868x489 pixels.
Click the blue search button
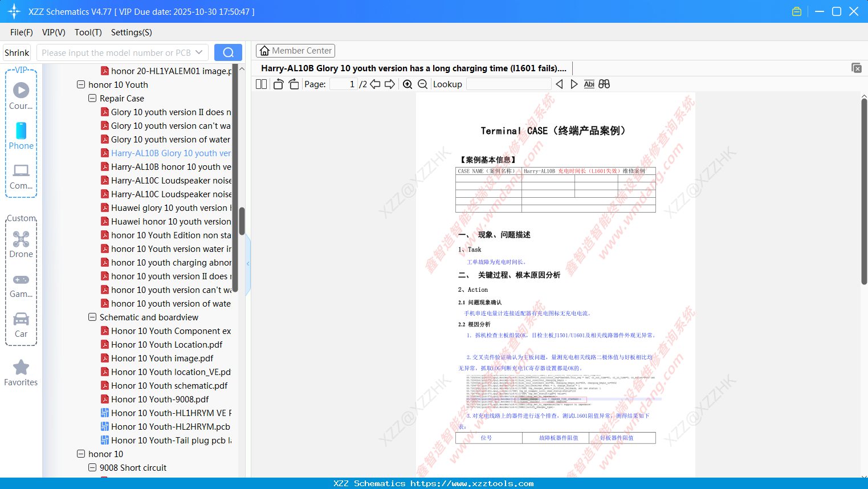(228, 52)
